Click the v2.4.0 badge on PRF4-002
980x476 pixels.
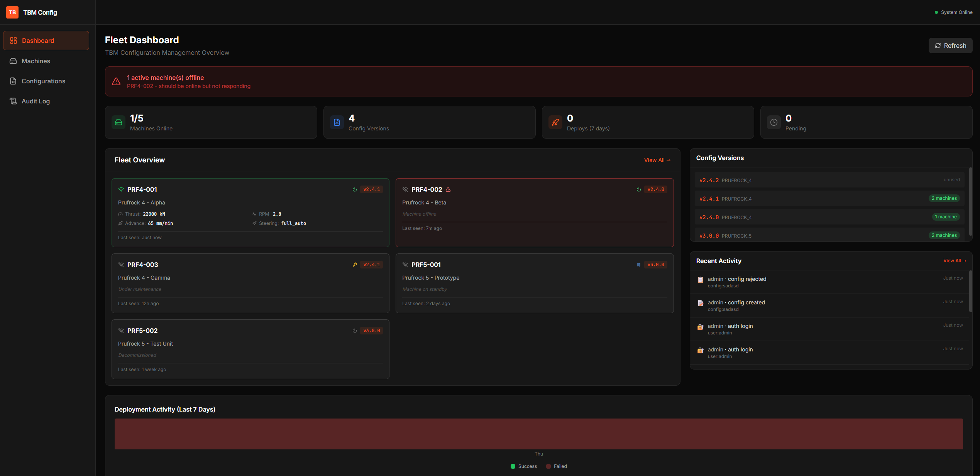tap(656, 189)
